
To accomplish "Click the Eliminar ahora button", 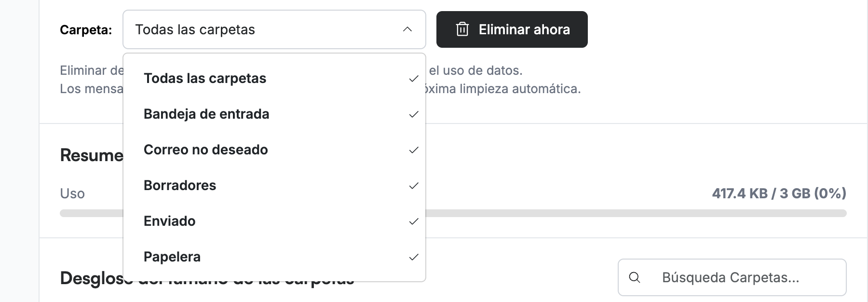I will pos(512,29).
